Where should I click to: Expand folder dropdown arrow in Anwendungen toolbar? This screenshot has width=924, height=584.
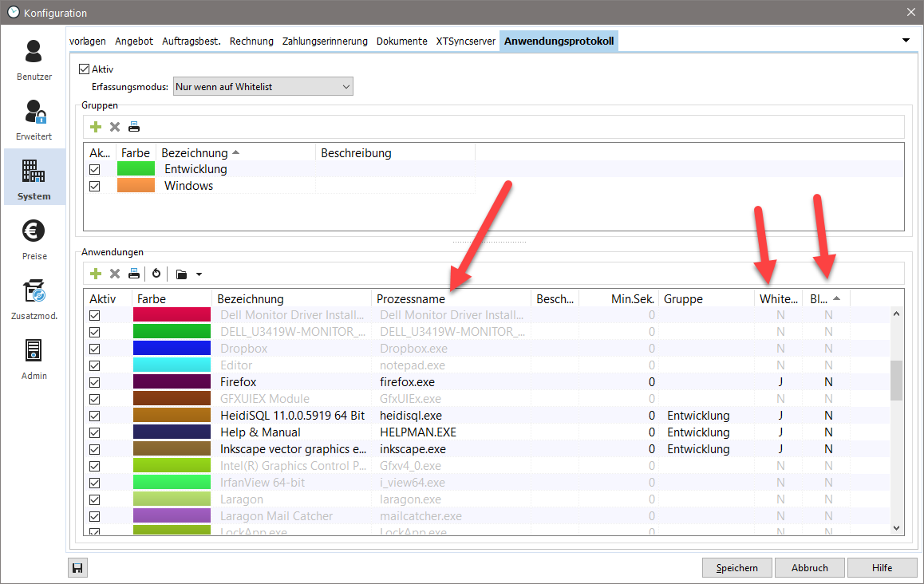point(199,274)
